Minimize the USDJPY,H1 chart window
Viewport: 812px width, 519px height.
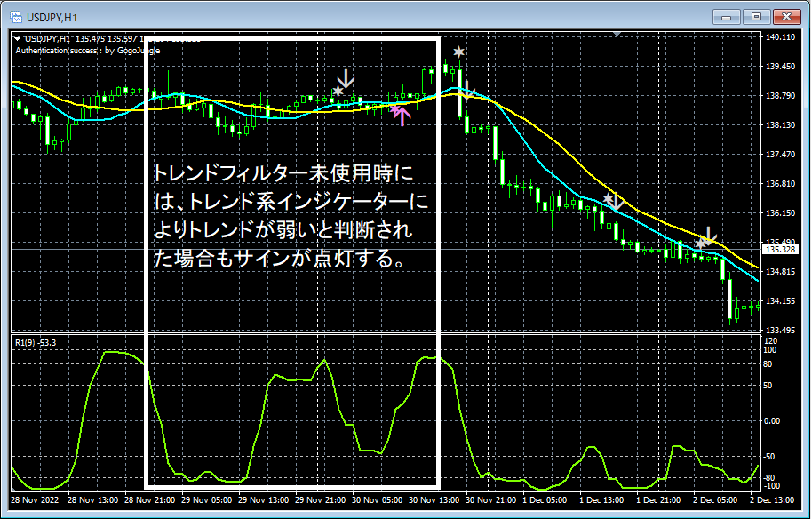click(727, 17)
